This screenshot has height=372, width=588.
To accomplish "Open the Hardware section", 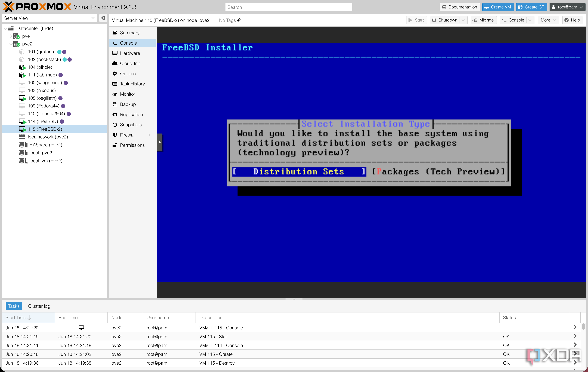I will 133,53.
